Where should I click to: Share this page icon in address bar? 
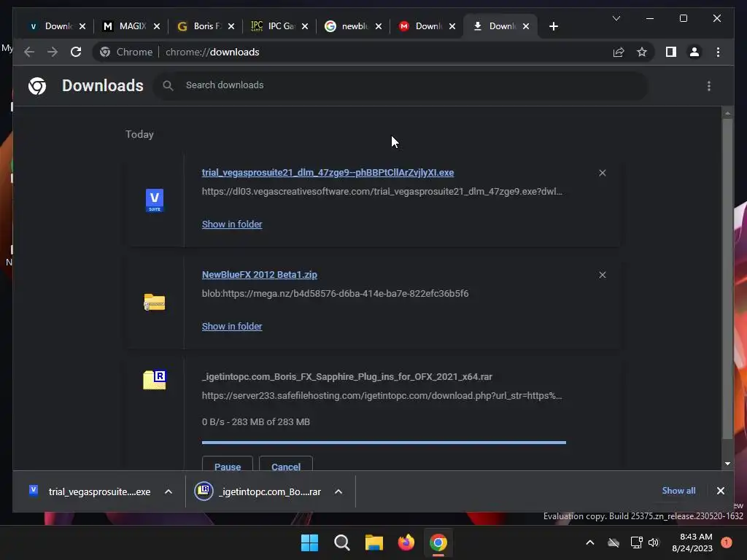coord(619,52)
